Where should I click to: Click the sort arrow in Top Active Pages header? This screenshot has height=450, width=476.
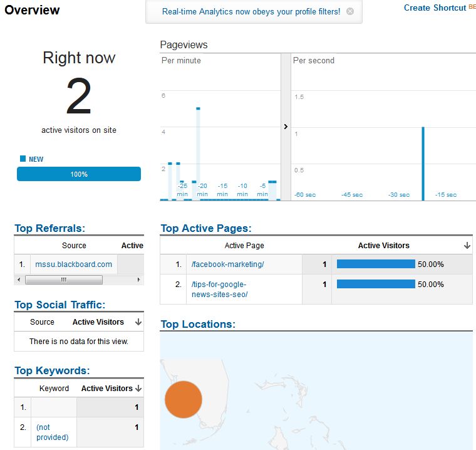467,246
